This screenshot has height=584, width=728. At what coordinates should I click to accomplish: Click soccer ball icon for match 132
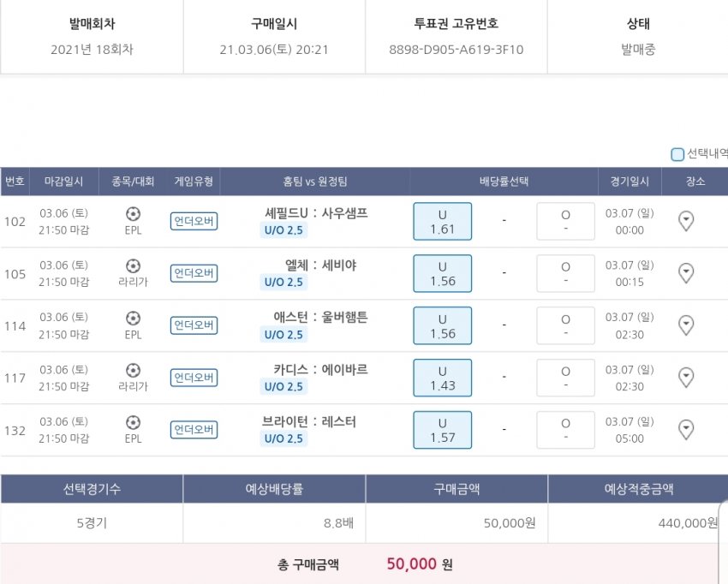tap(133, 422)
